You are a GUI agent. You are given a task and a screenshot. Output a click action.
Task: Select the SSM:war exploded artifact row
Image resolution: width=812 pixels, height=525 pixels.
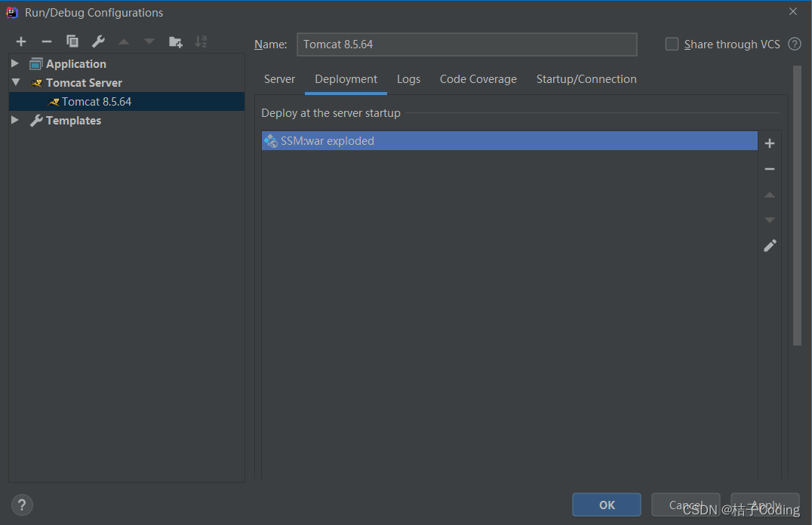click(509, 141)
